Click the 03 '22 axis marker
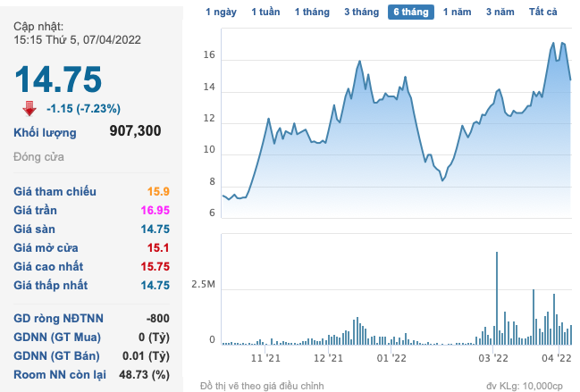Image resolution: width=580 pixels, height=392 pixels. tap(493, 357)
